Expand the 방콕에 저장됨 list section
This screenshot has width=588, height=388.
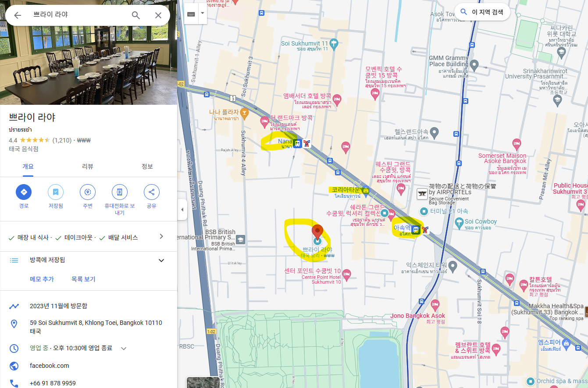coord(161,260)
